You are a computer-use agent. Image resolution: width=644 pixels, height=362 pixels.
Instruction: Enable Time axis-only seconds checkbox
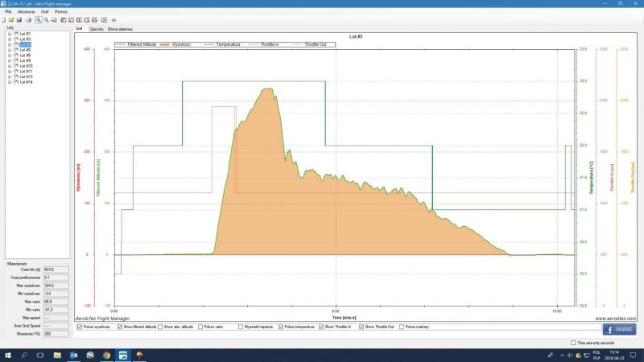[572, 343]
